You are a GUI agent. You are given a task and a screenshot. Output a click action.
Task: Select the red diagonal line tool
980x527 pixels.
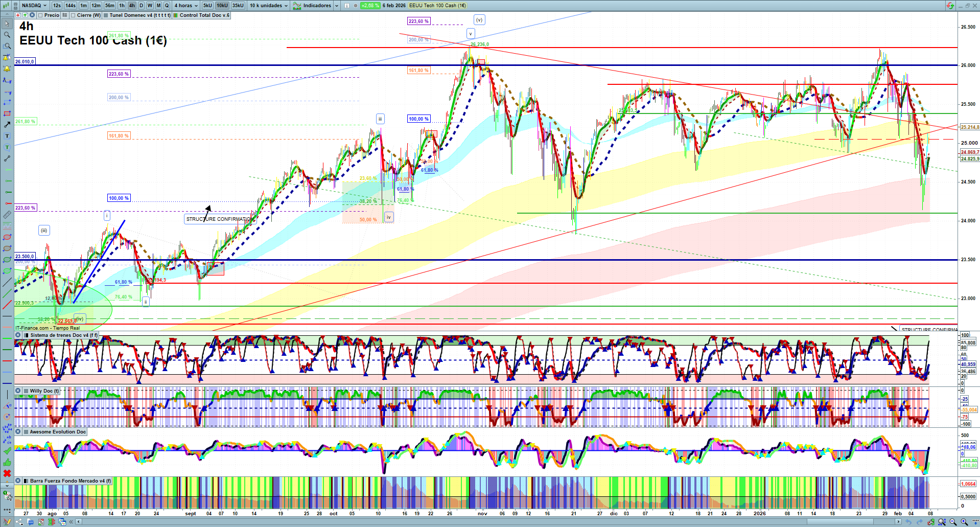point(7,305)
